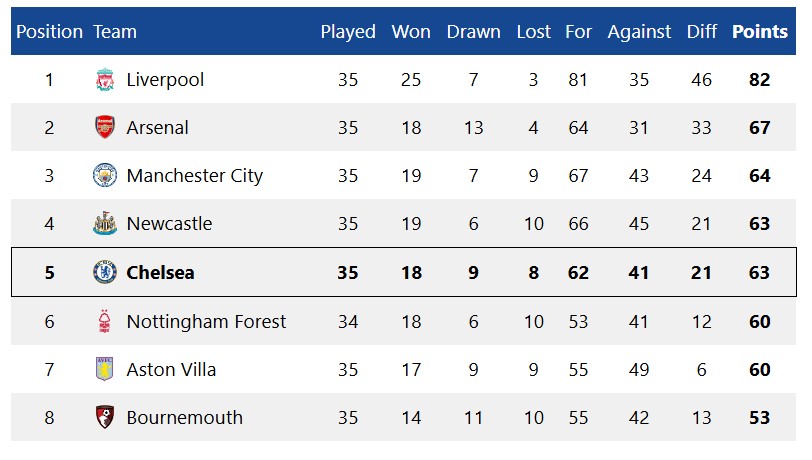
Task: Sort table by Points column header
Action: (760, 32)
